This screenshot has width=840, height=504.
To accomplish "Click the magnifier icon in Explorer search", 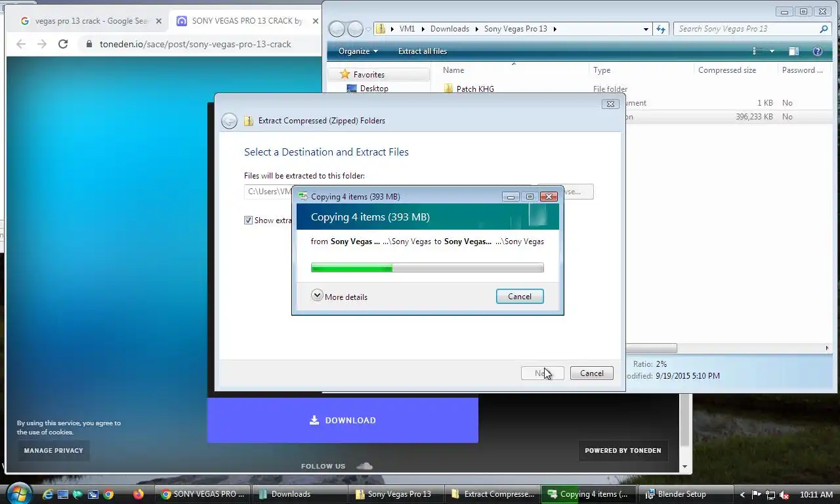I will tap(824, 29).
